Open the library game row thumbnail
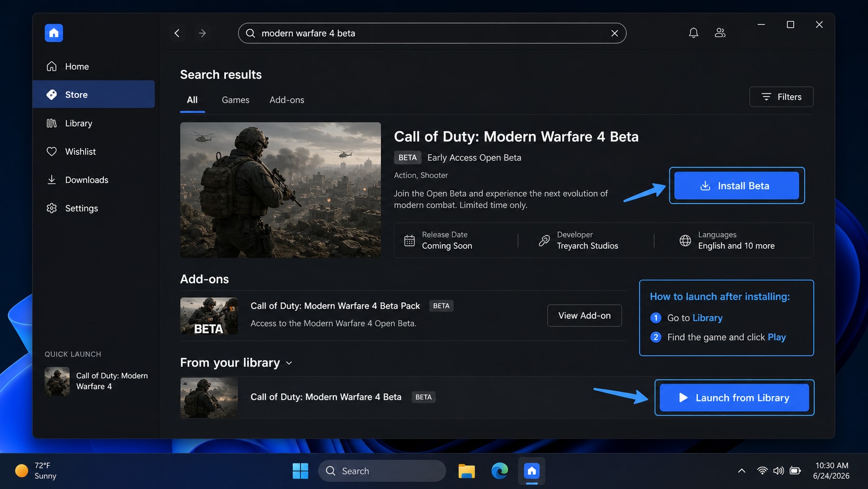 pos(209,398)
